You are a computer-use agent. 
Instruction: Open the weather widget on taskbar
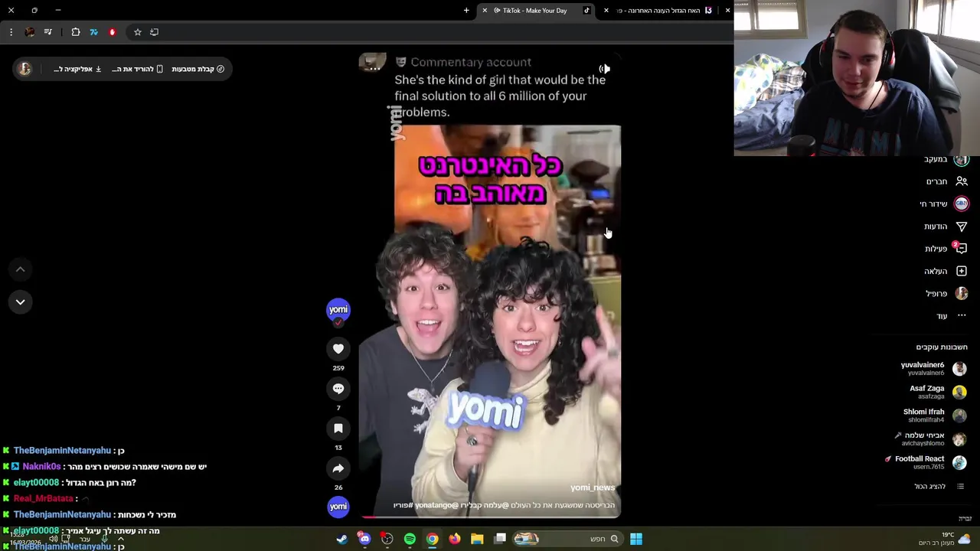pyautogui.click(x=946, y=539)
